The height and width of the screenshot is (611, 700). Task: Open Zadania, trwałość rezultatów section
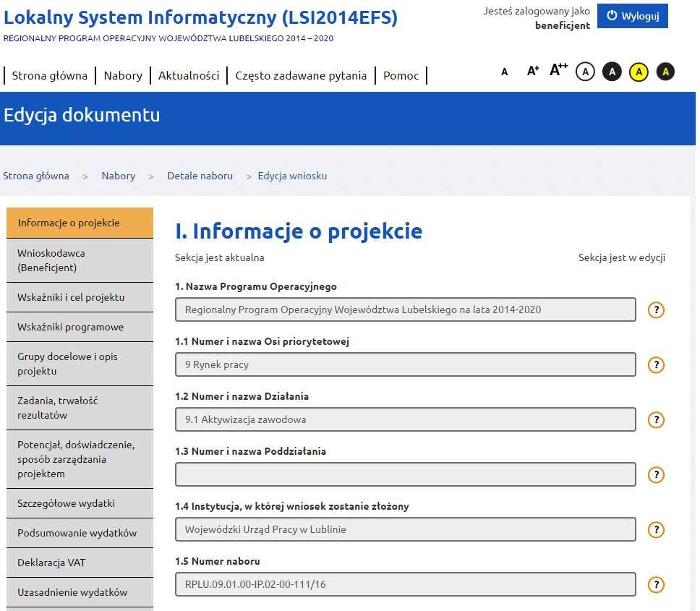tap(80, 408)
